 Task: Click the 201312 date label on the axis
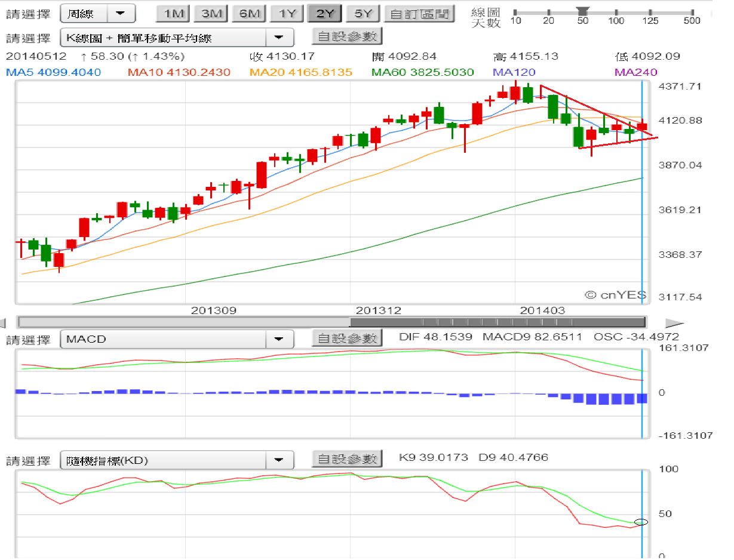379,310
